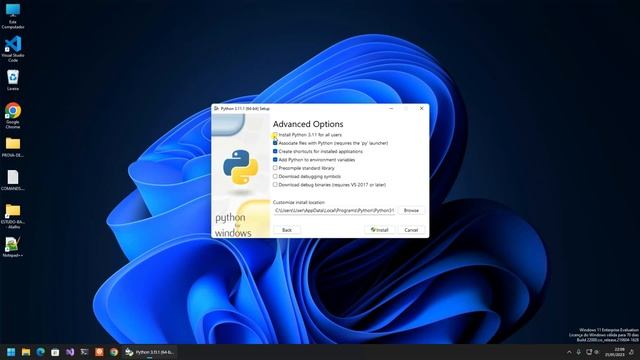Uncheck Associate files with Python option
The width and height of the screenshot is (640, 360).
[275, 143]
